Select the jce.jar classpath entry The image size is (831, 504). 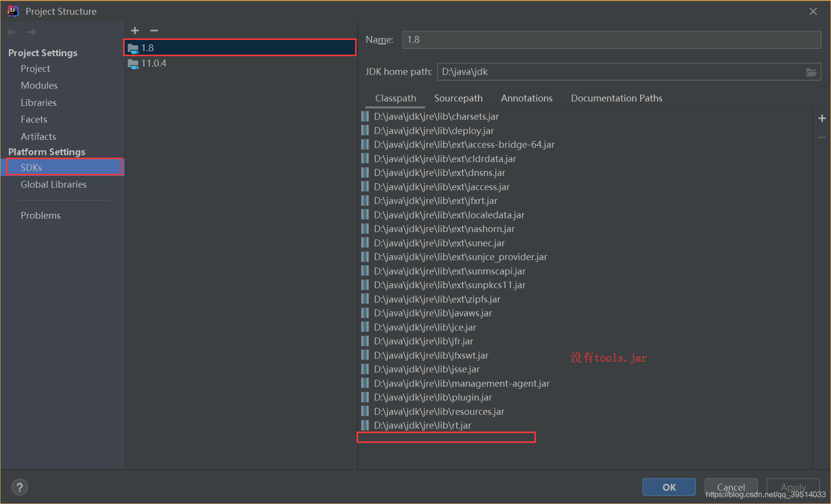coord(425,327)
